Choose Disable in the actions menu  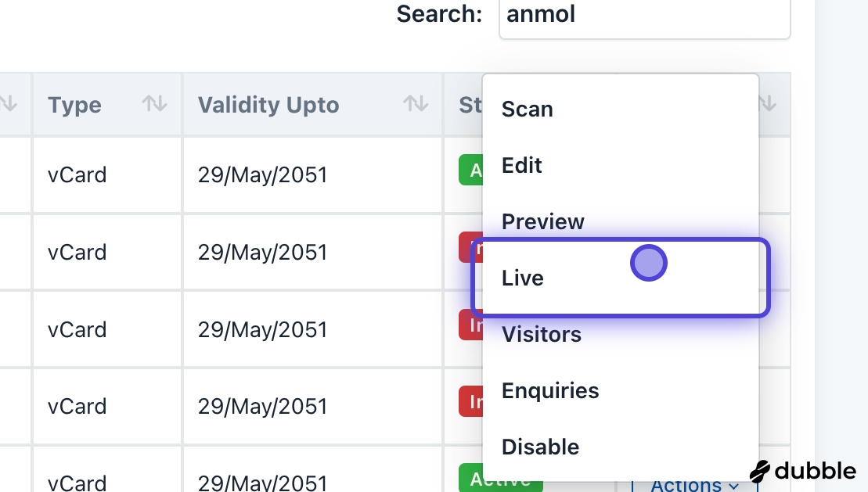[x=541, y=447]
